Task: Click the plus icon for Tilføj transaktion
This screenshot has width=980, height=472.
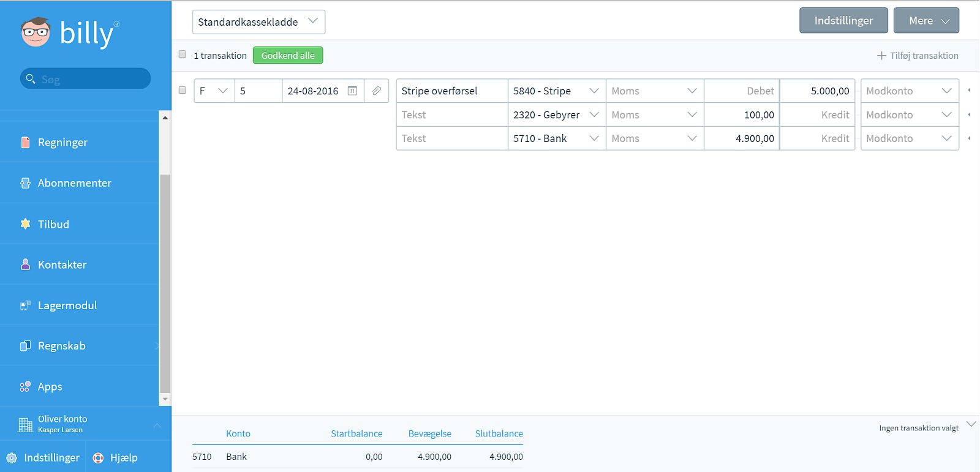Action: coord(881,56)
